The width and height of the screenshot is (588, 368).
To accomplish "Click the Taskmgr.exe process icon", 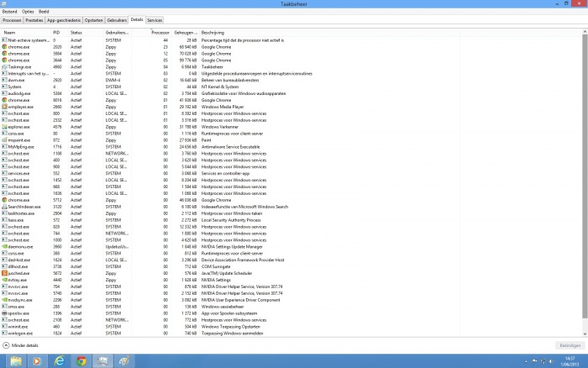I will click(x=4, y=66).
